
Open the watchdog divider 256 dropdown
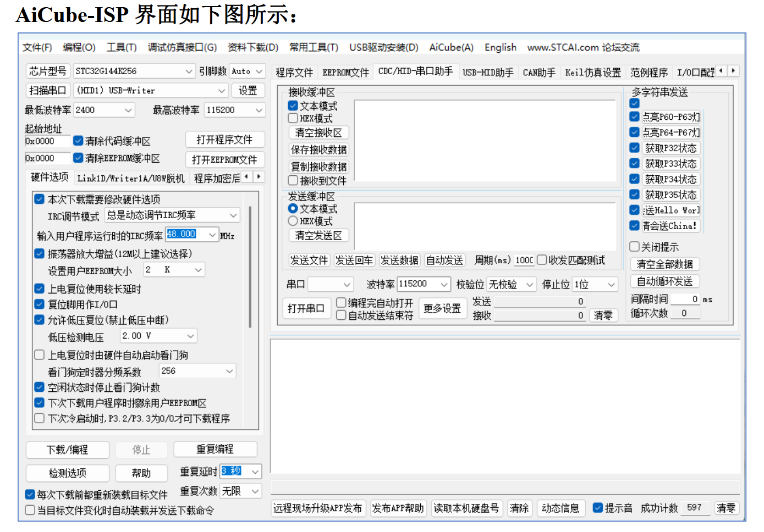click(x=229, y=371)
